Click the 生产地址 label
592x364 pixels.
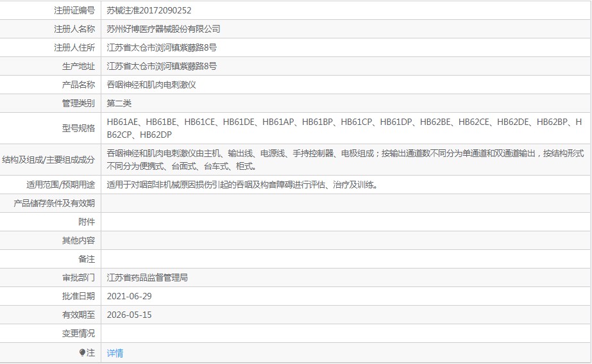(78, 67)
